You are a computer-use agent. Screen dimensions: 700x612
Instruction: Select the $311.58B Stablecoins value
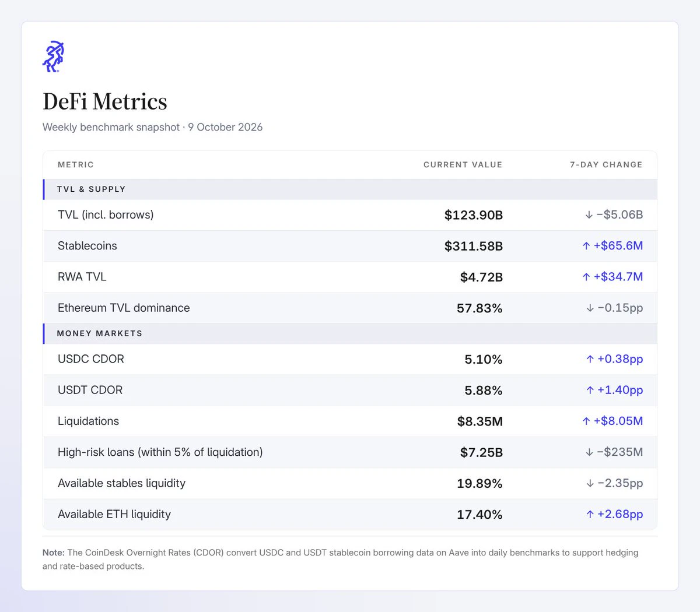(x=474, y=246)
